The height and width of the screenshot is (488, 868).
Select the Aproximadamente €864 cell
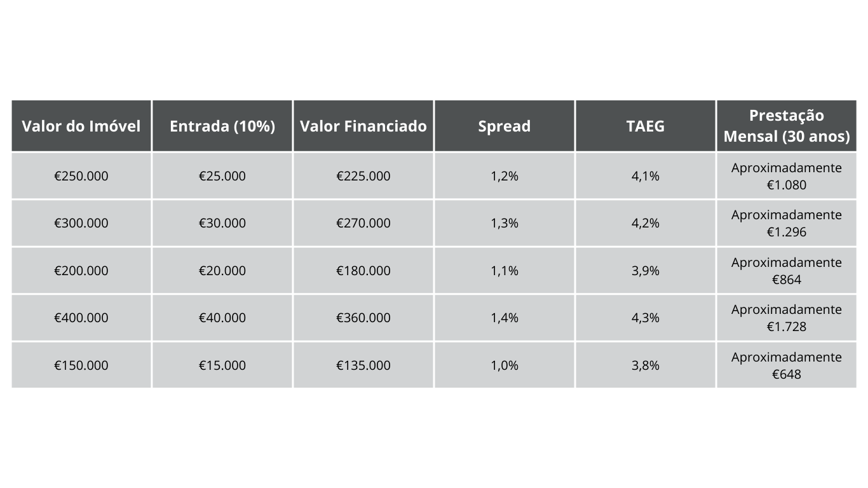pyautogui.click(x=787, y=271)
